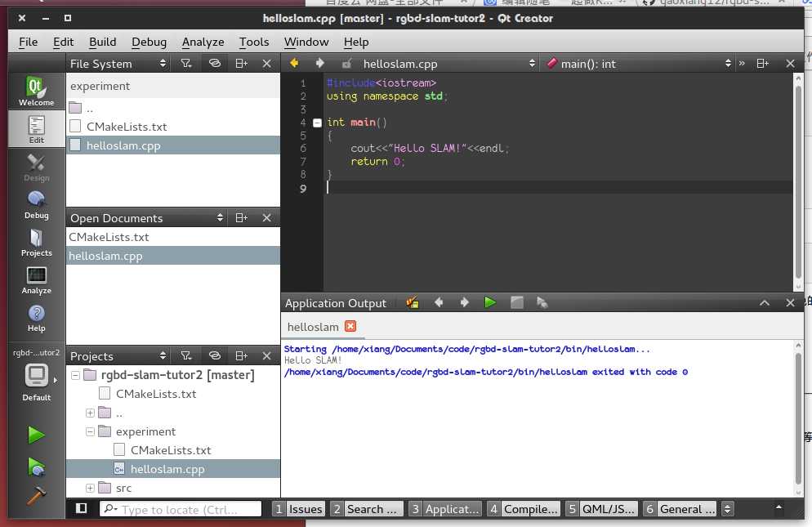Start debugging with the debug run icon in the left sidebar

(36, 467)
